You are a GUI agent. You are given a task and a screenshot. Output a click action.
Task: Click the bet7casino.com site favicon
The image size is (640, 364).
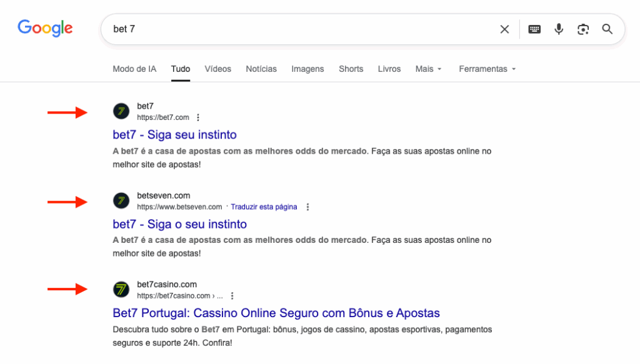click(x=121, y=290)
